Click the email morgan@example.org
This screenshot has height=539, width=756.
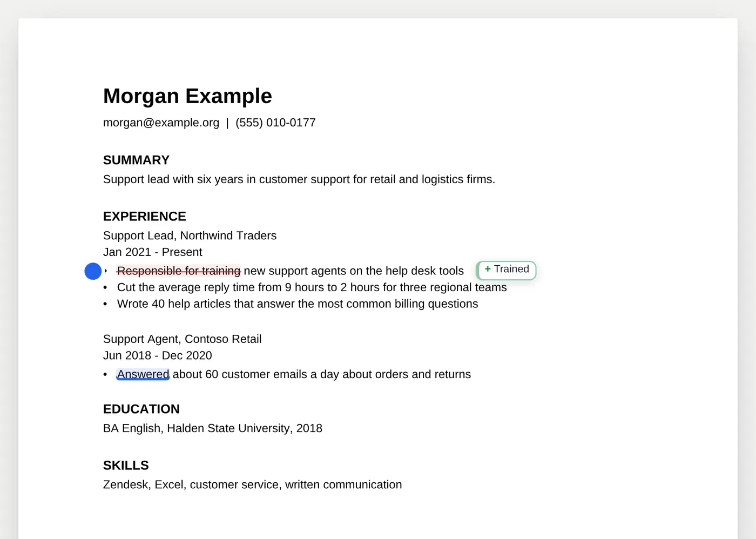(161, 123)
